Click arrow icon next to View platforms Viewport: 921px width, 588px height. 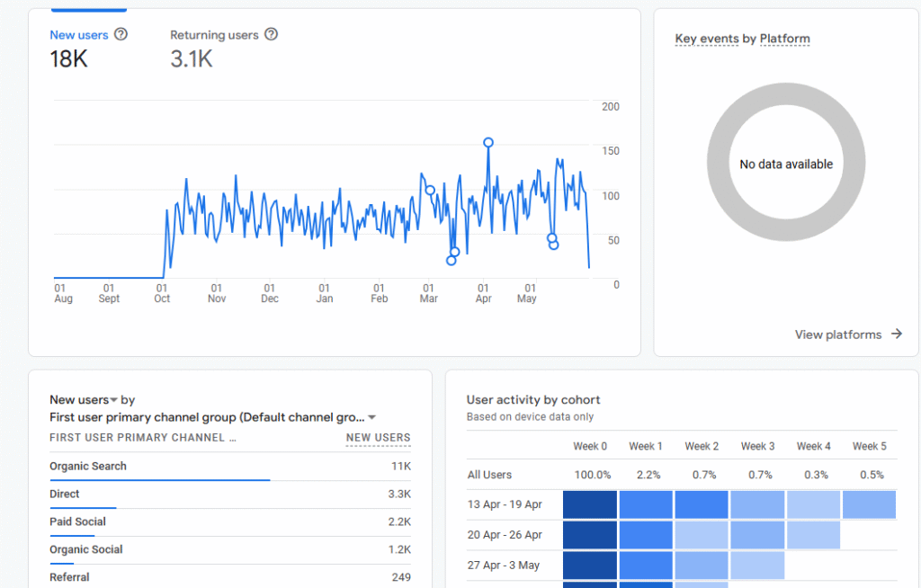coord(896,334)
